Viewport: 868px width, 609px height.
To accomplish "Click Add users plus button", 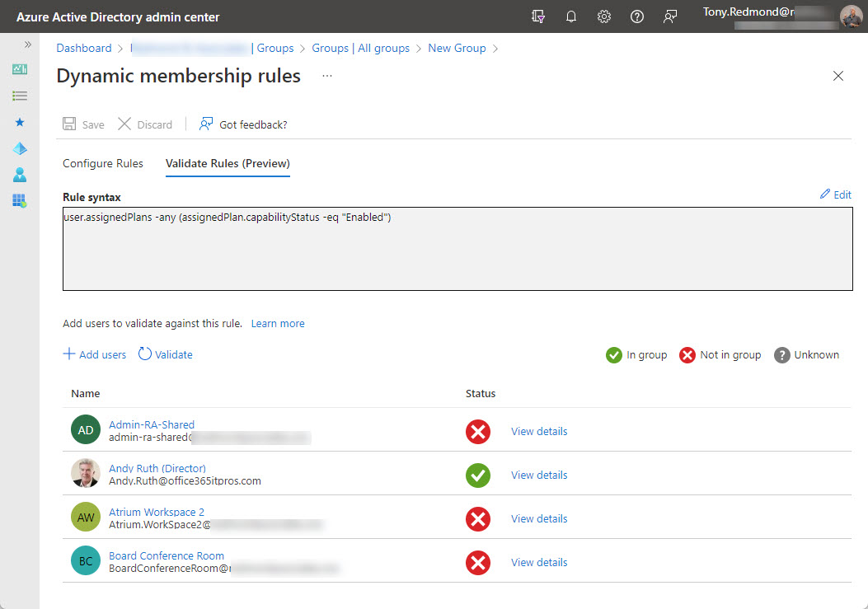I will tap(95, 354).
